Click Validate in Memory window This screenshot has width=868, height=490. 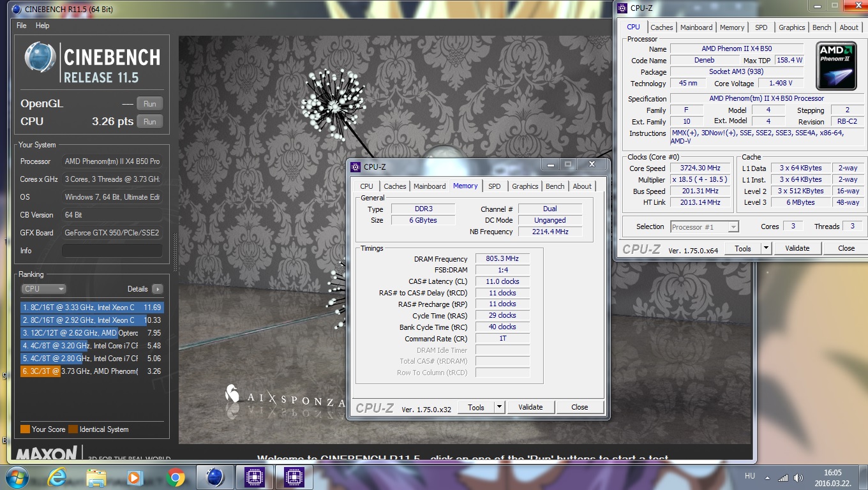[x=530, y=407]
